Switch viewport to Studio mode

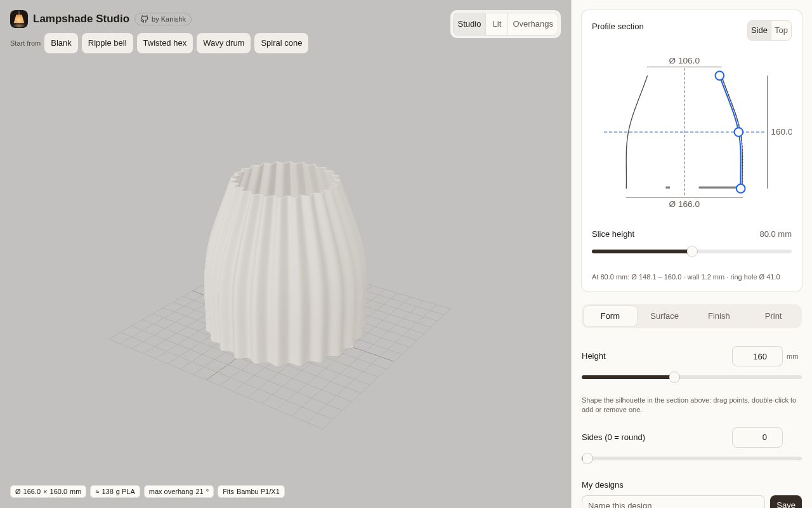tap(469, 24)
